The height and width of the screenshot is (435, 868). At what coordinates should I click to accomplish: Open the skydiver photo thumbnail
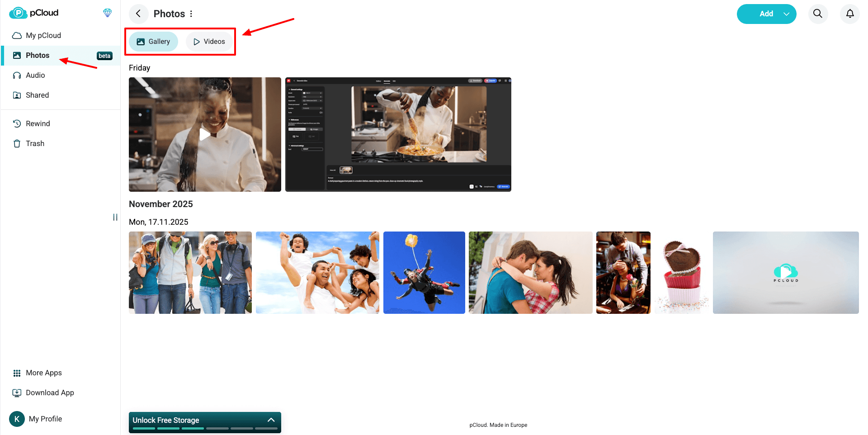pos(424,273)
